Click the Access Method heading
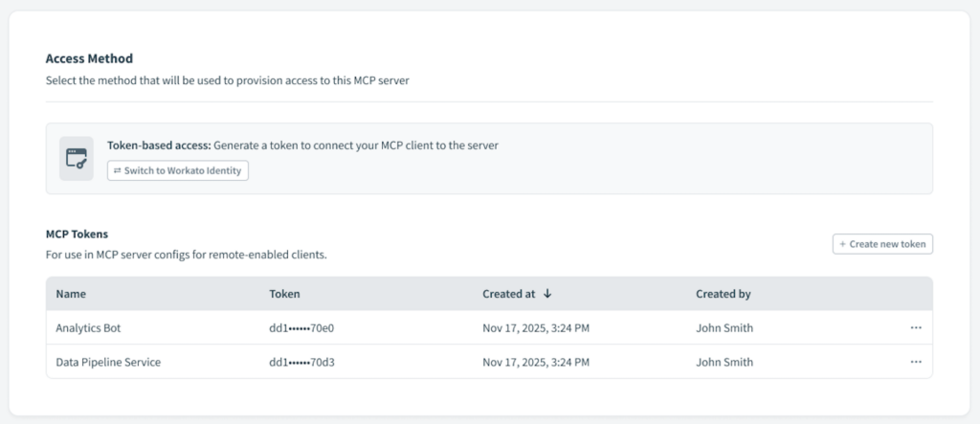The image size is (980, 424). [x=89, y=58]
